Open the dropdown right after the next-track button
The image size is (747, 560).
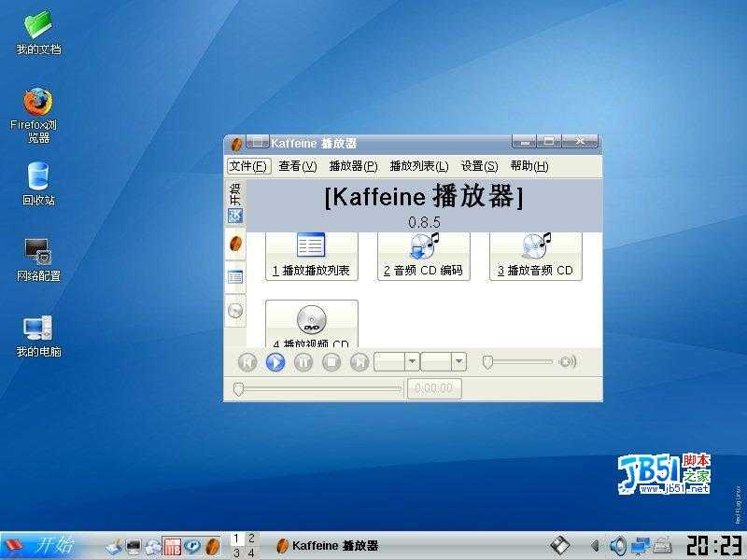click(x=397, y=362)
